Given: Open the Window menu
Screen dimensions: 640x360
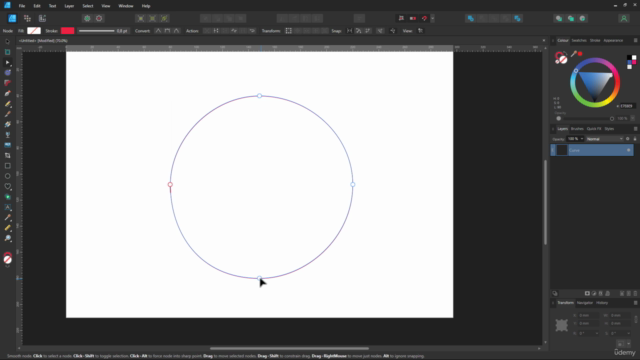Looking at the screenshot, I should point(126,6).
